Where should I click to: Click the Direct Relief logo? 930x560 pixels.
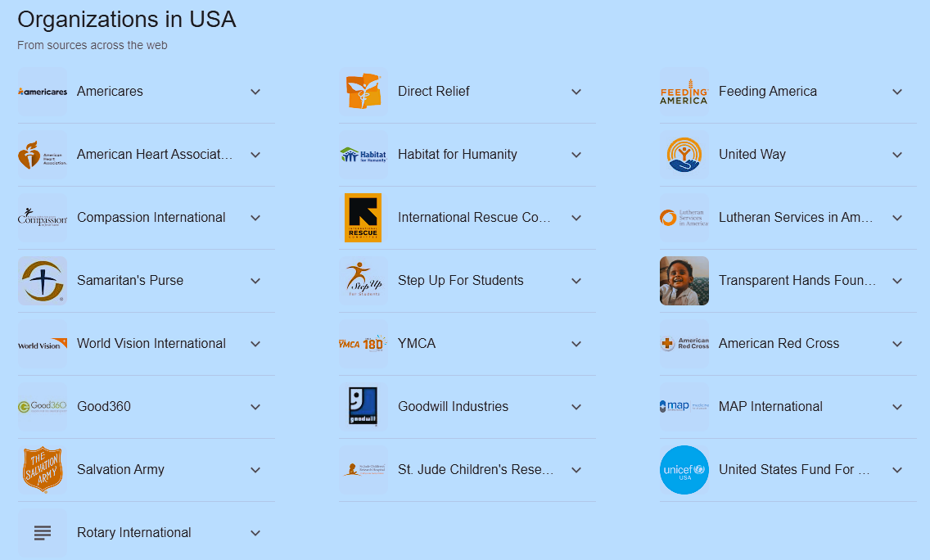coord(363,92)
